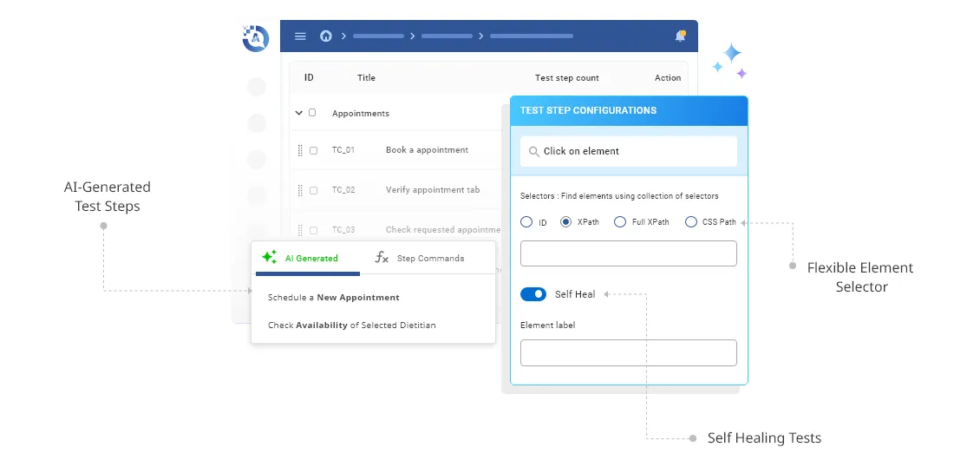Click the AI Generated sparkle icon

[270, 257]
